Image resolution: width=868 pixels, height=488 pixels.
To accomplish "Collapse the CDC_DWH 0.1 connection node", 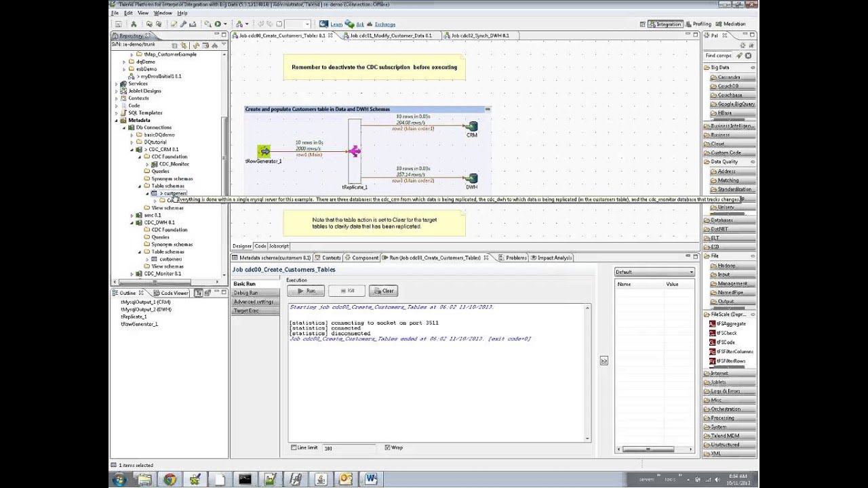I will pos(132,222).
